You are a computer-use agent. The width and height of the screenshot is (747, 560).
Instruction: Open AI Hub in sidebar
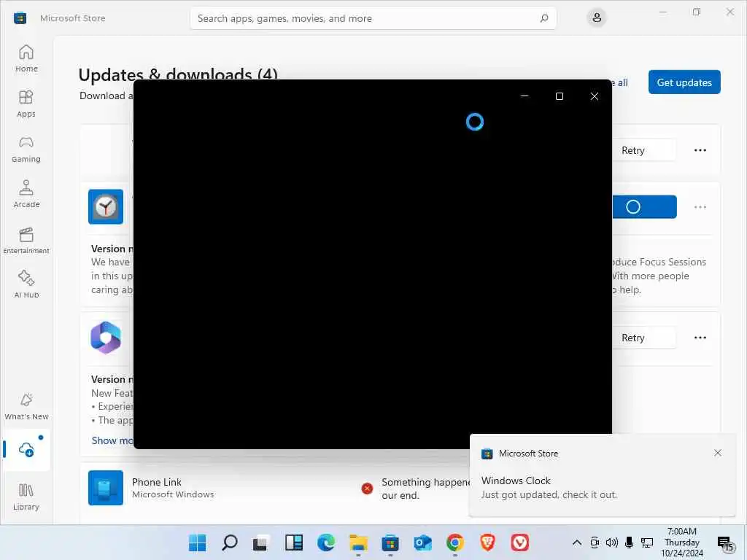(x=26, y=284)
